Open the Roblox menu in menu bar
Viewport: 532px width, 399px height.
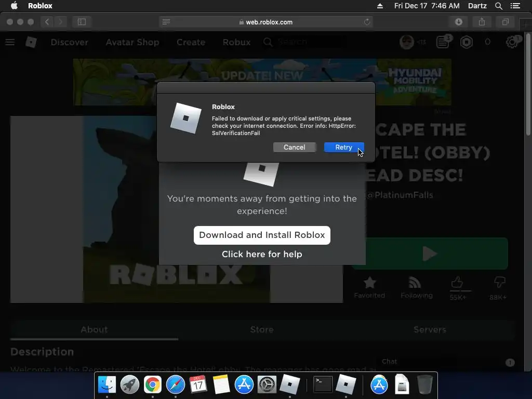[x=40, y=6]
